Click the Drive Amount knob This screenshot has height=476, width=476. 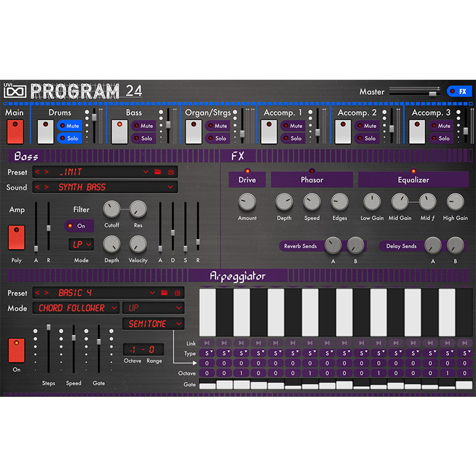[x=247, y=202]
